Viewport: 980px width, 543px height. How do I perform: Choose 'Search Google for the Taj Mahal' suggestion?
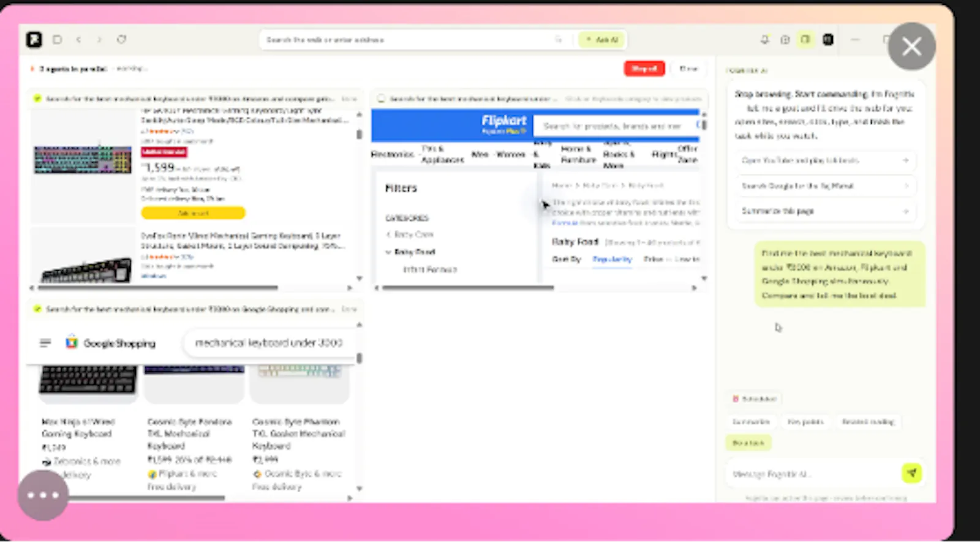824,185
